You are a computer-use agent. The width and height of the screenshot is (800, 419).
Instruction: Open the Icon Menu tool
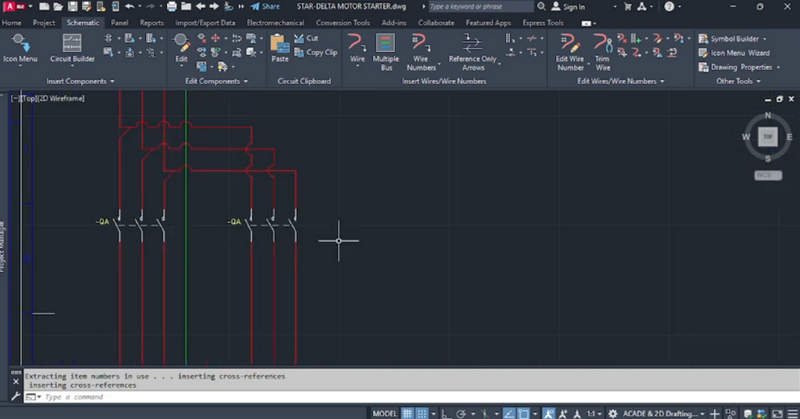click(x=20, y=48)
